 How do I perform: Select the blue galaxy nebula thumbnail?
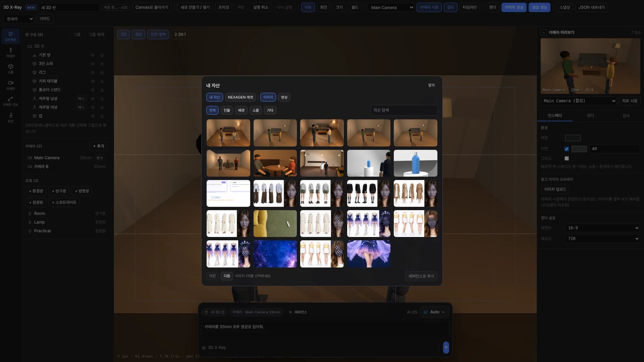point(275,254)
